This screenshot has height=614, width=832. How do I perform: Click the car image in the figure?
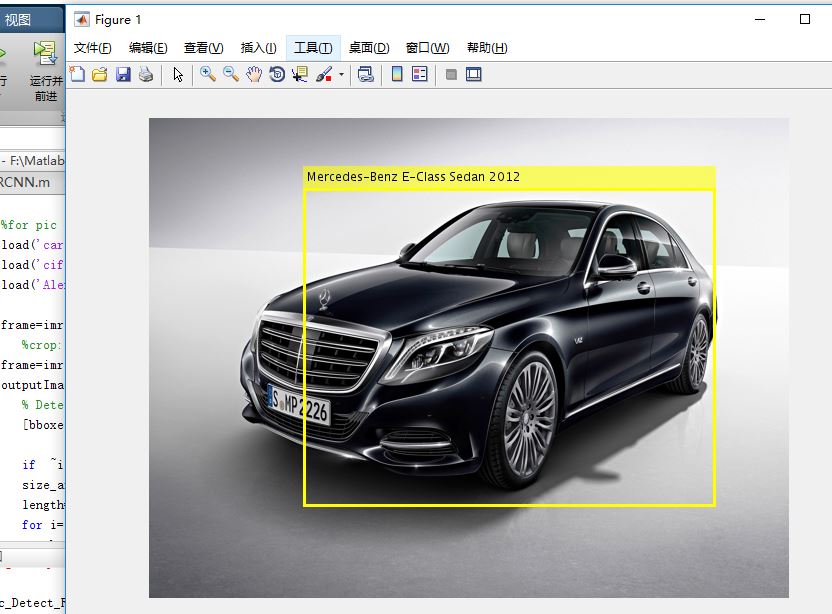(x=469, y=358)
